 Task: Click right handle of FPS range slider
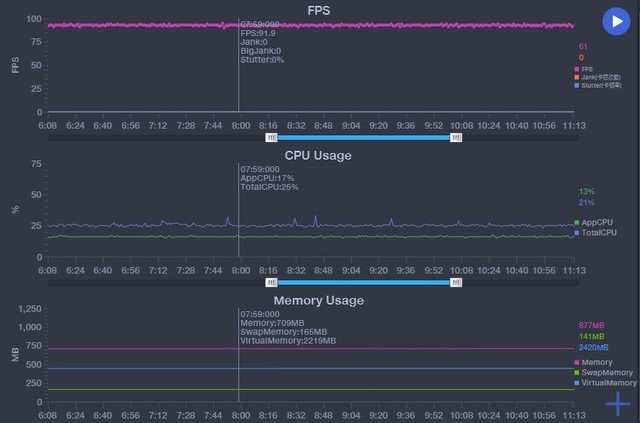point(456,137)
